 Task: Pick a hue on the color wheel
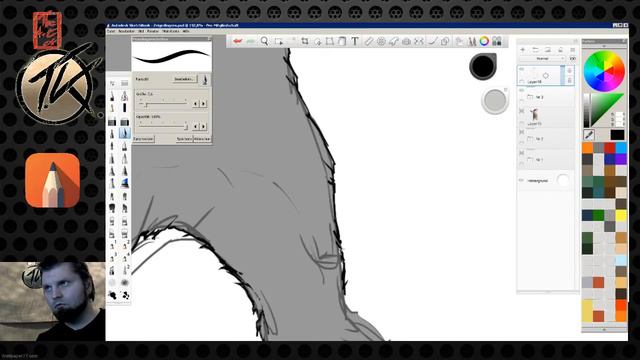coord(604,71)
